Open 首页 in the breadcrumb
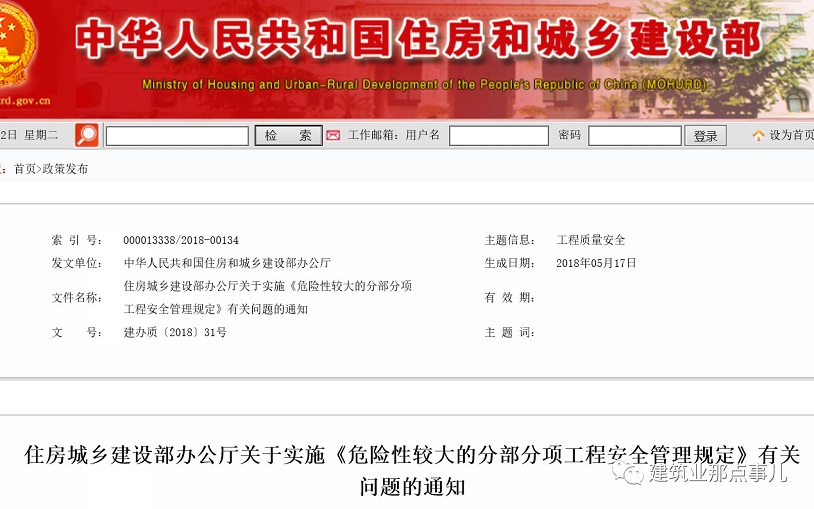Image resolution: width=814 pixels, height=509 pixels. [25, 169]
